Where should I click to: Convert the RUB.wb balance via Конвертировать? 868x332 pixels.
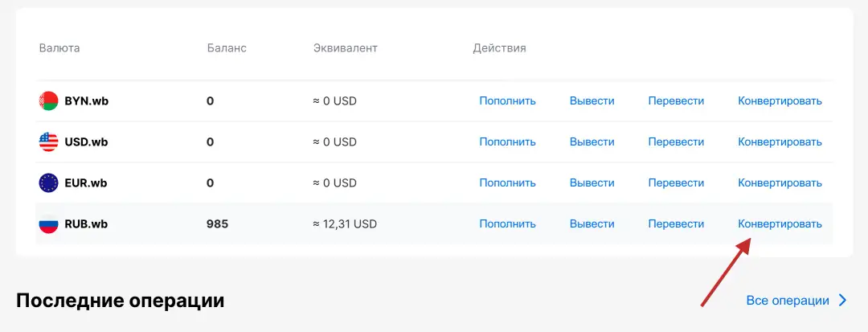click(x=780, y=224)
